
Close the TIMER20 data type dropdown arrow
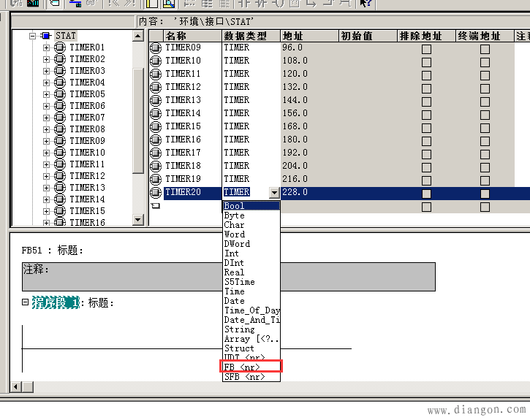click(x=274, y=193)
